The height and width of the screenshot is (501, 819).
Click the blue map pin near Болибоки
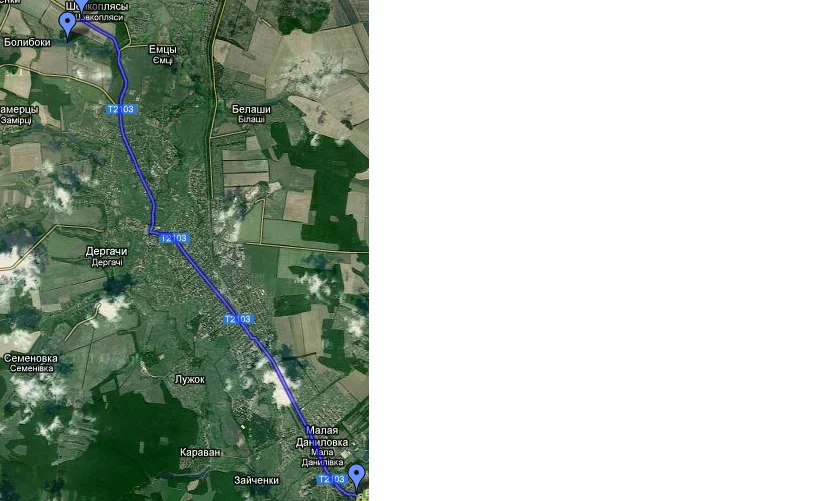[67, 25]
